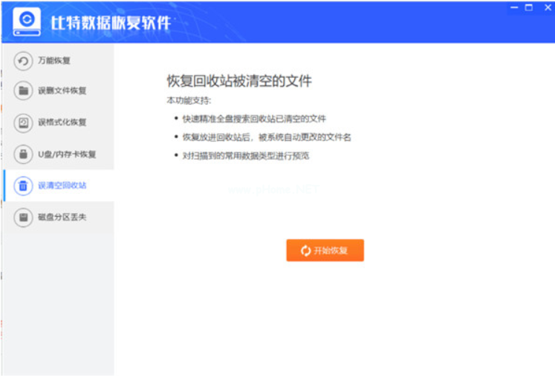Click the 磁盘分区丢失 disk icon
555x392 pixels.
(23, 218)
